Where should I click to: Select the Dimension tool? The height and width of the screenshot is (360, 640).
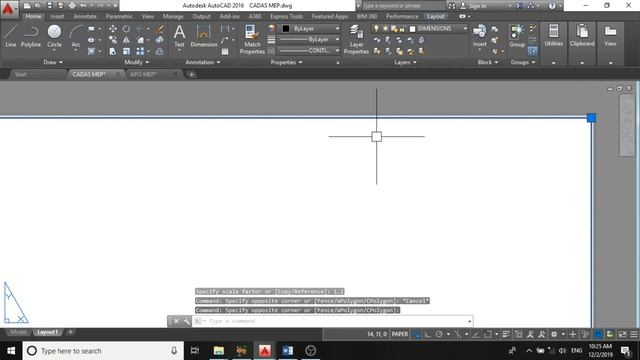coord(203,36)
